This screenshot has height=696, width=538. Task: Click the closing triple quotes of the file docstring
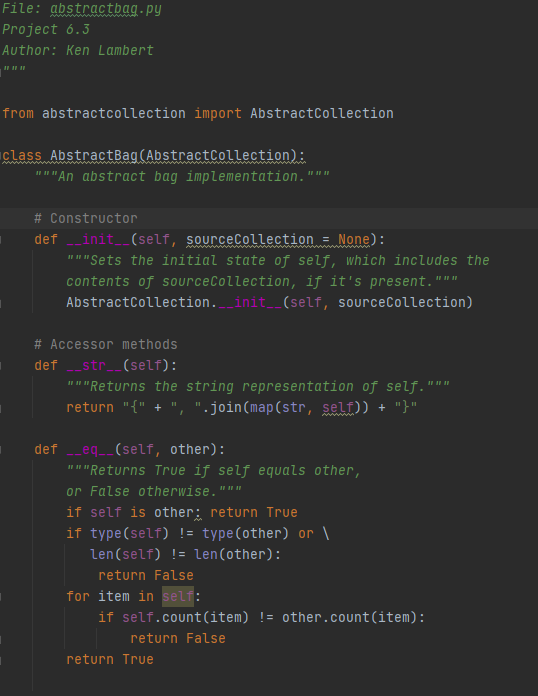coord(14,71)
